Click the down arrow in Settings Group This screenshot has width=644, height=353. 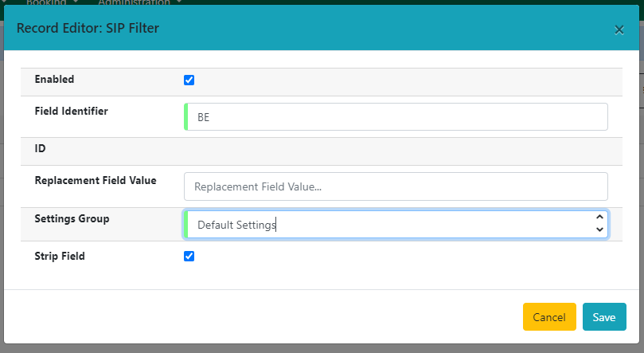click(x=599, y=230)
